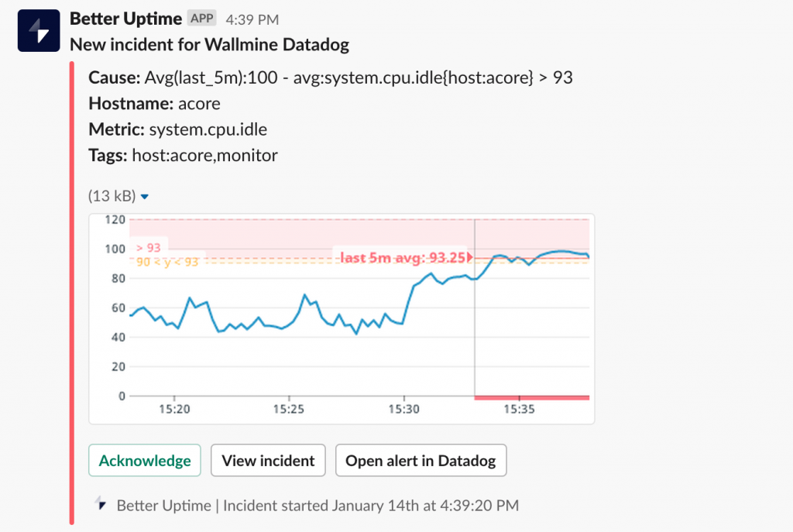This screenshot has height=532, width=793.
Task: Click the 4:39 PM message timestamp
Action: tap(252, 19)
